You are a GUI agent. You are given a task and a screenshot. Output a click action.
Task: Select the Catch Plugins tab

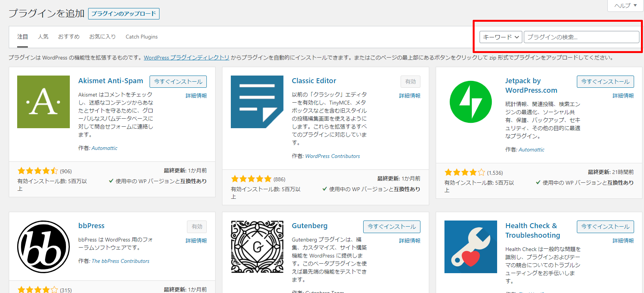tap(142, 37)
